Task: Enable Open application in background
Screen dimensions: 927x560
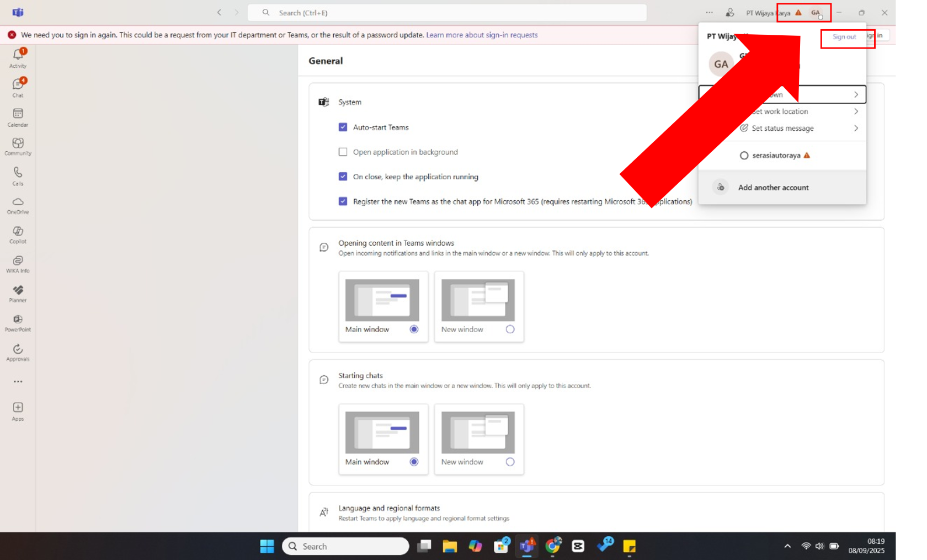Action: [x=343, y=152]
